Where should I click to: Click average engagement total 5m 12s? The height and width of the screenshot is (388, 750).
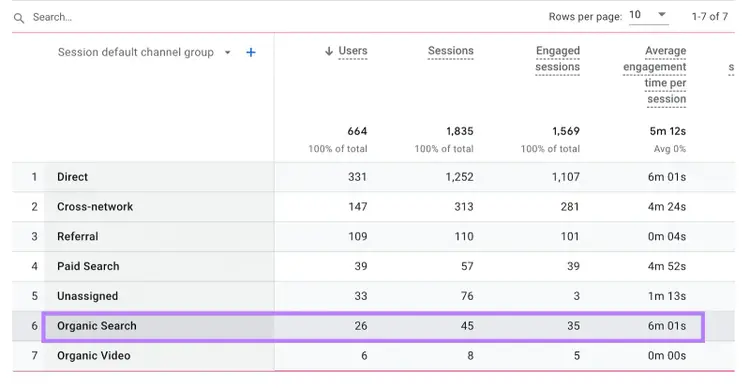tap(668, 131)
